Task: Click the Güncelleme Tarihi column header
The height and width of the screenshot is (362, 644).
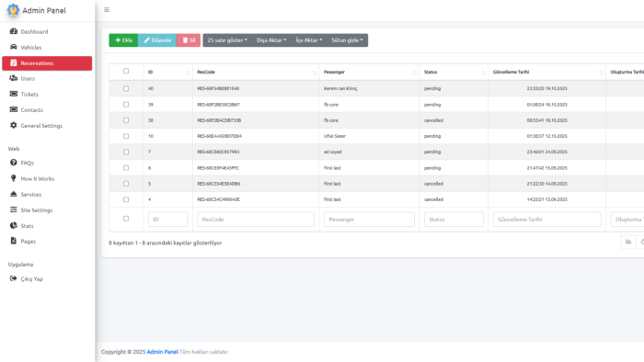Action: point(546,72)
